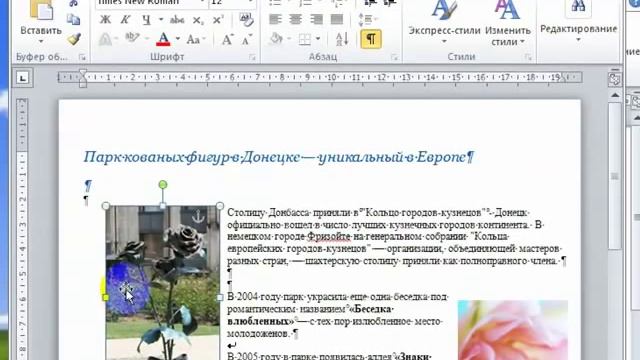Open the Редактирование menu with binoculars icon

coord(578,21)
